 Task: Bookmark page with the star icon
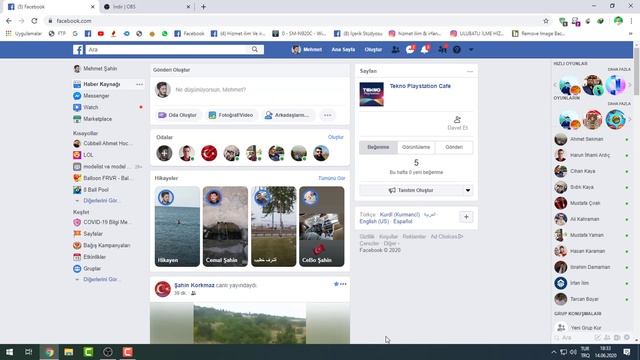[546, 21]
